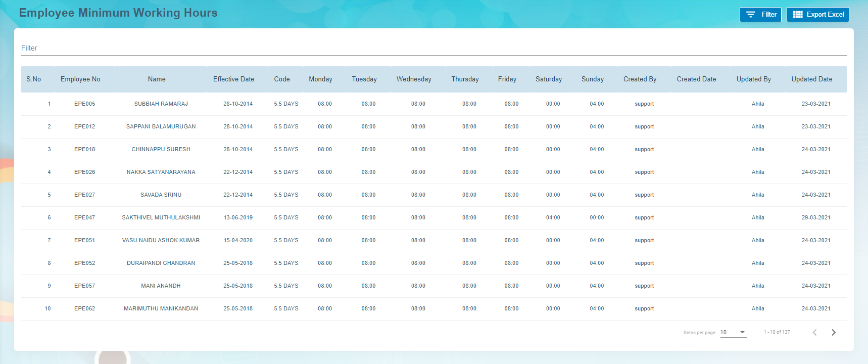Click the Updated By column header
868x364 pixels.
coord(753,79)
